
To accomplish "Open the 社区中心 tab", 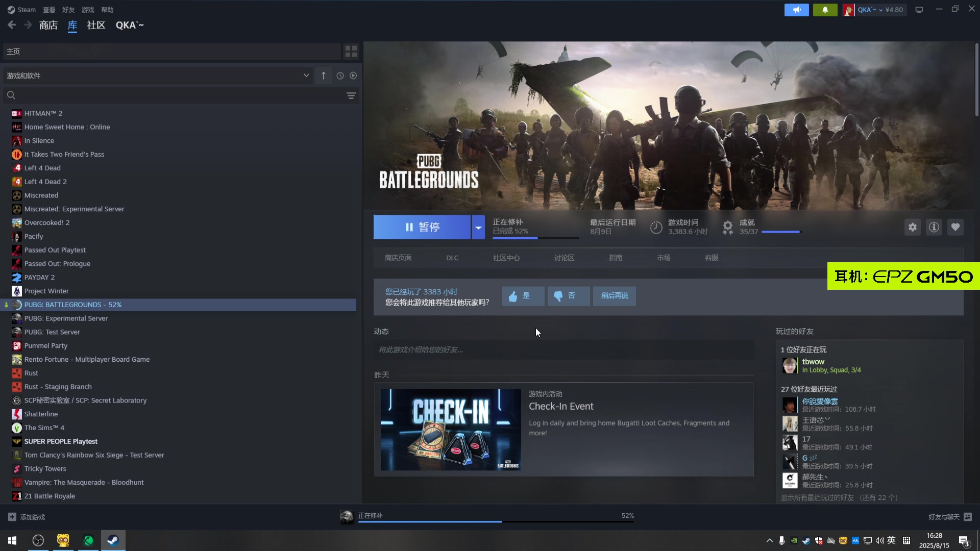I will (x=506, y=258).
